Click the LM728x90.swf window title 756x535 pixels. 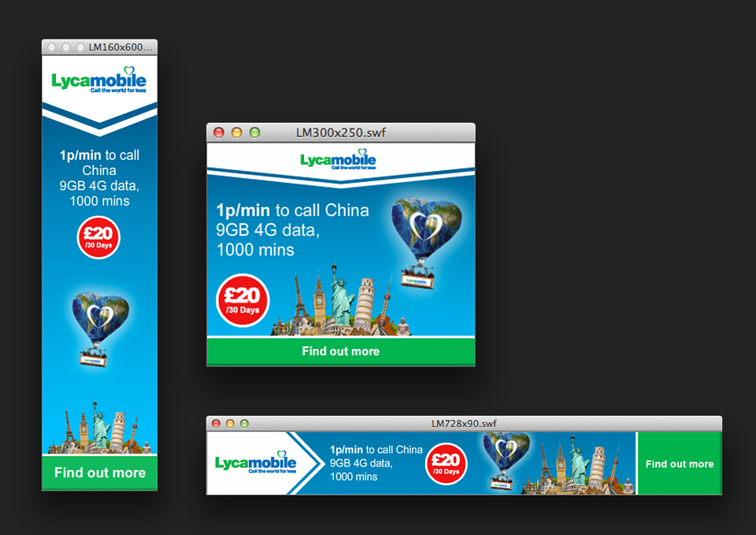coord(464,424)
